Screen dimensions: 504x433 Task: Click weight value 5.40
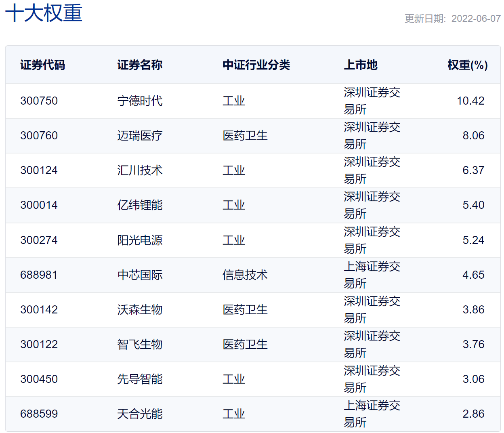473,205
